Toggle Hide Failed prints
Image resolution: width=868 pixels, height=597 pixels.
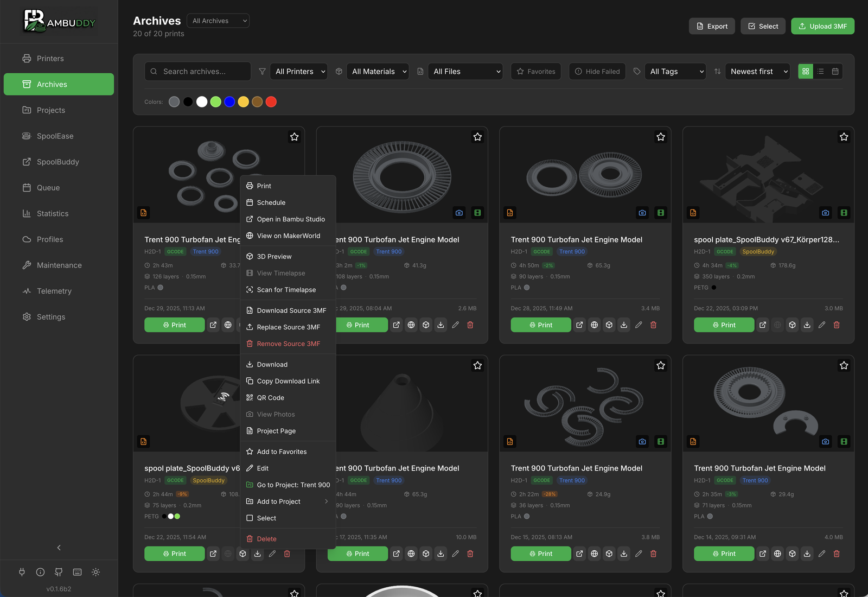pyautogui.click(x=597, y=71)
